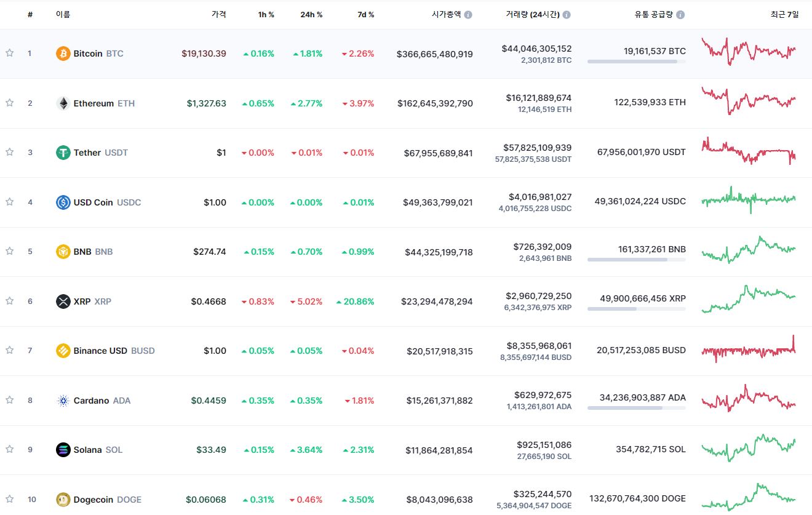Screen dimensions: 812x515
Task: Sort by 1h % column header
Action: tap(266, 14)
